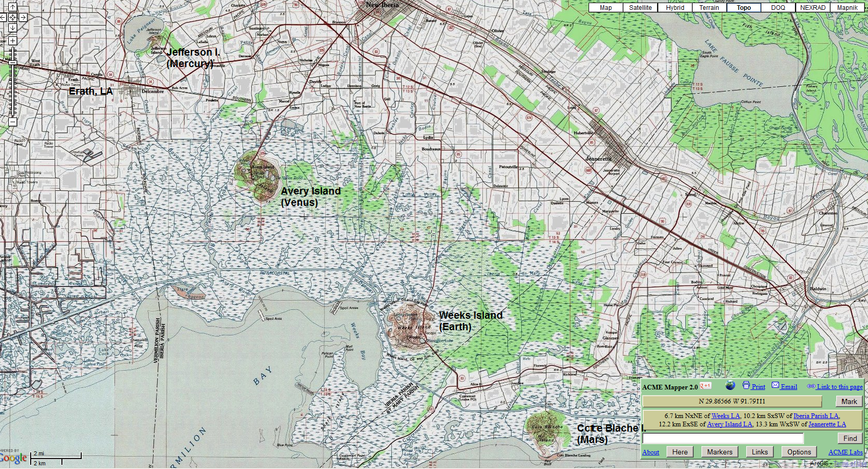Open the Options panel
Image resolution: width=868 pixels, height=469 pixels.
[x=799, y=452]
